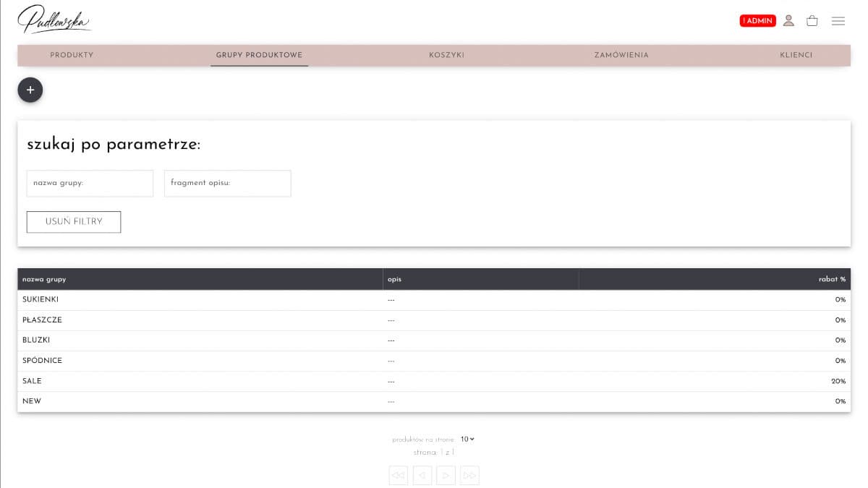Select the SALE group row

[x=289, y=381]
